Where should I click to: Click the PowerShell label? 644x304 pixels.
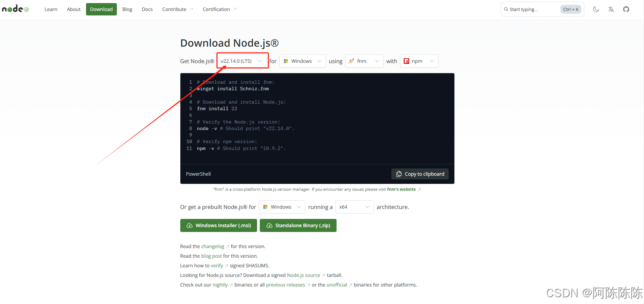point(198,174)
